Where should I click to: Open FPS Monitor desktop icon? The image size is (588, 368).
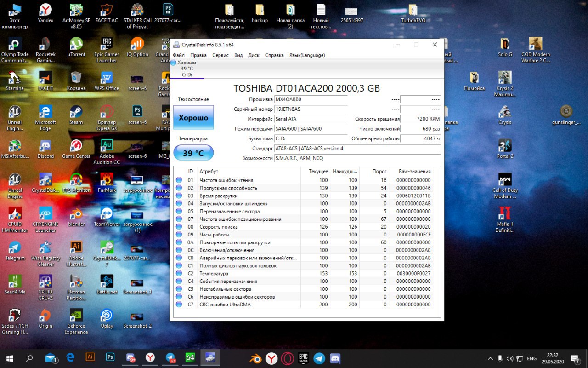tap(76, 183)
